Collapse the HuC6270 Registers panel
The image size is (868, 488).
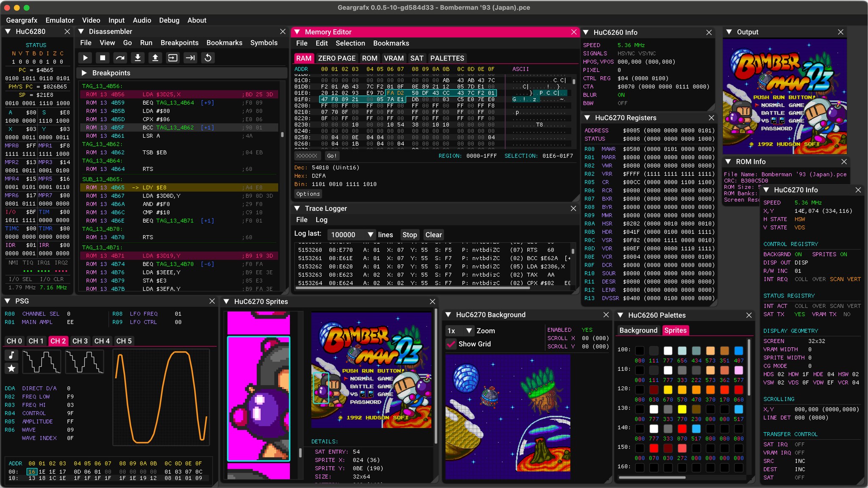(587, 118)
